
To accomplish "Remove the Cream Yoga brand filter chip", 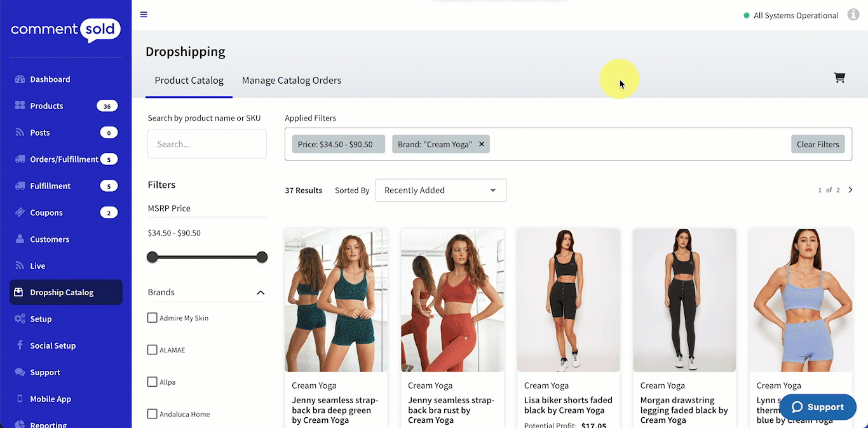I will point(482,144).
